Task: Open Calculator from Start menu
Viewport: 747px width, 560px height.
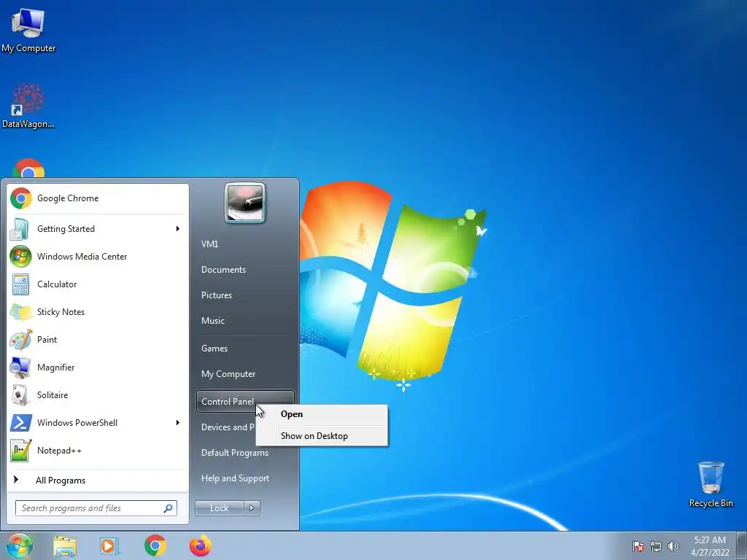Action: pos(98,284)
